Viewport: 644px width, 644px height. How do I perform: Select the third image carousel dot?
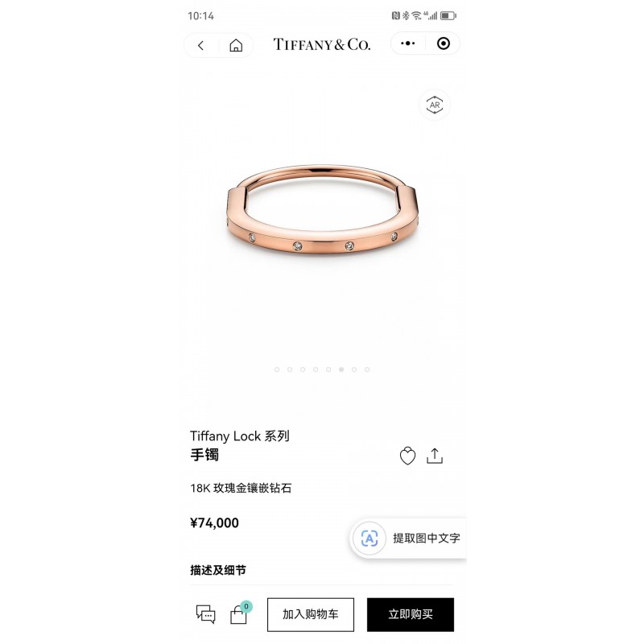303,369
